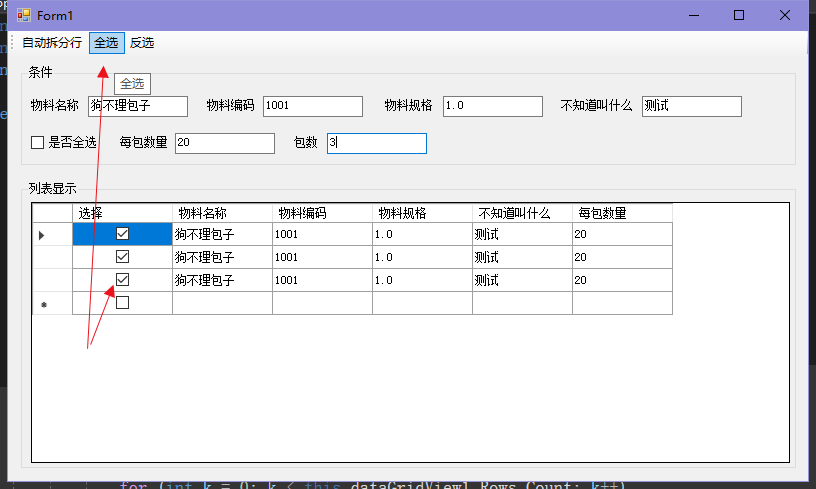Click the Form1 window icon

23,15
